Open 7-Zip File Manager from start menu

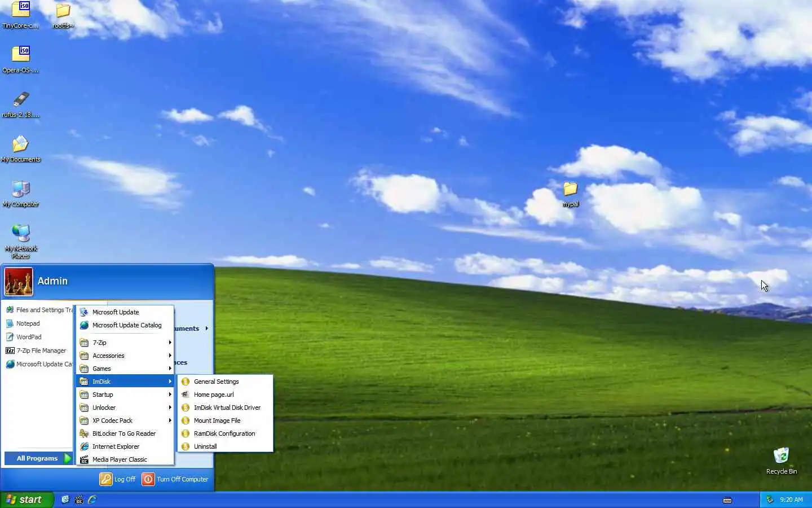39,351
